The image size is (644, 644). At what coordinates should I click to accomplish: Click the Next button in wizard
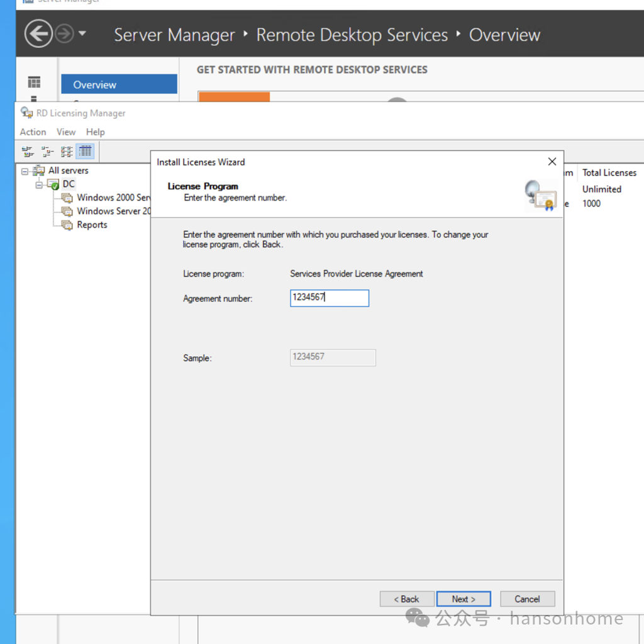point(464,599)
